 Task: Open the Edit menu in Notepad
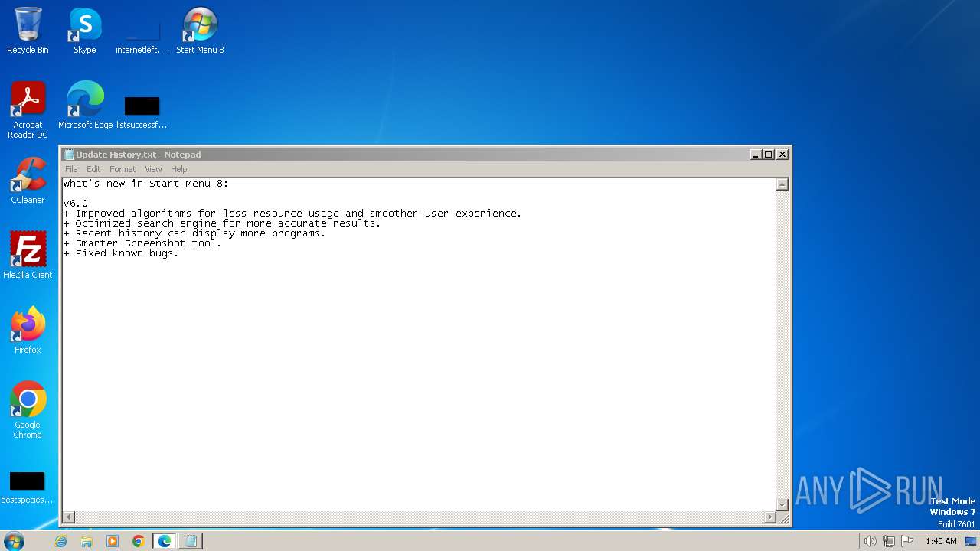93,169
